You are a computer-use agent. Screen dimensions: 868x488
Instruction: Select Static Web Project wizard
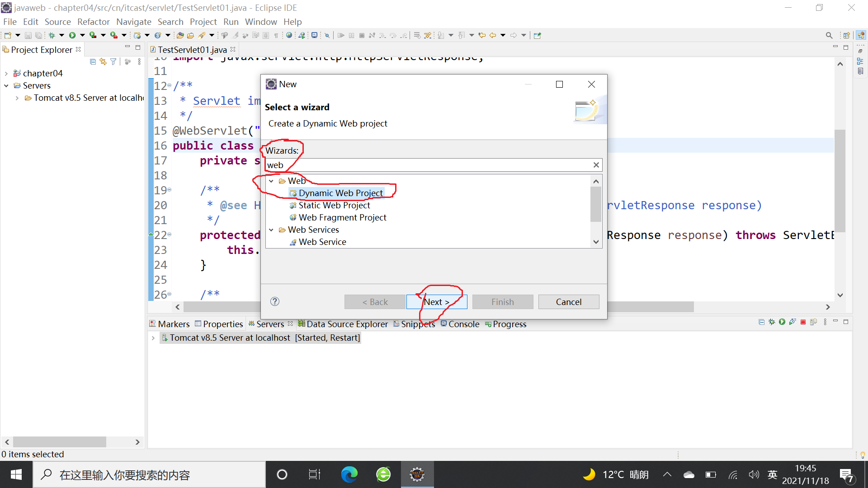(334, 205)
